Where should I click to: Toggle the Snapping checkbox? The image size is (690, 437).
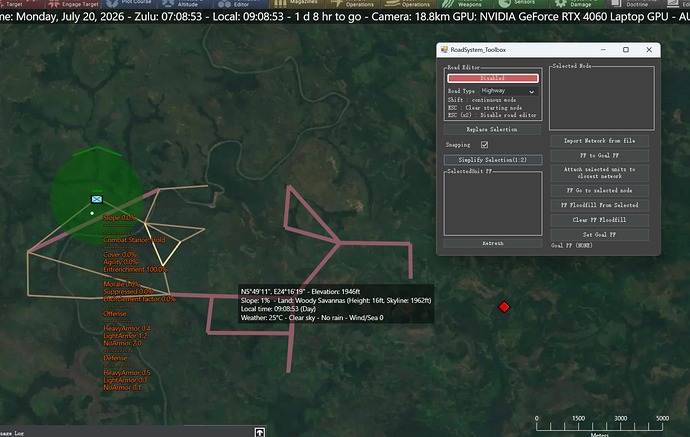pyautogui.click(x=484, y=145)
